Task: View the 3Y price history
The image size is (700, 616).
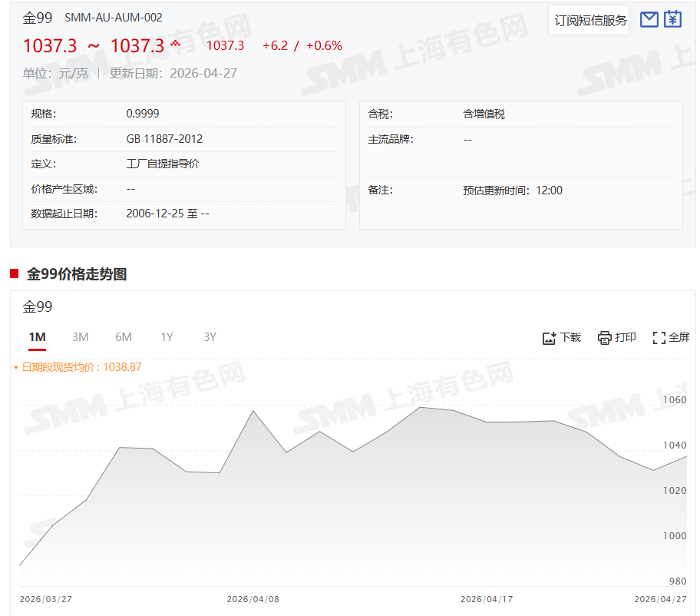Action: point(210,337)
